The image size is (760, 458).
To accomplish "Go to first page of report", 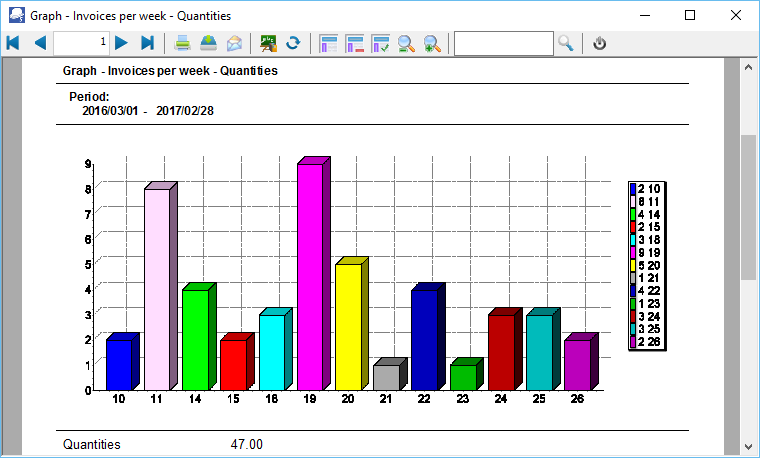I will 13,43.
